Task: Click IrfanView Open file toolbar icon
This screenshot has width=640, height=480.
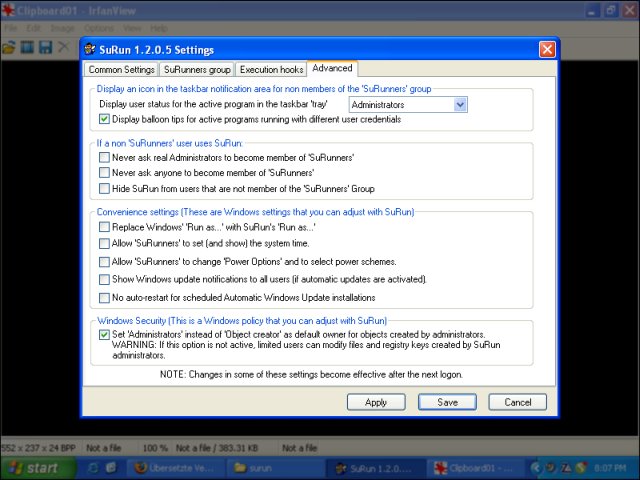Action: pyautogui.click(x=8, y=47)
